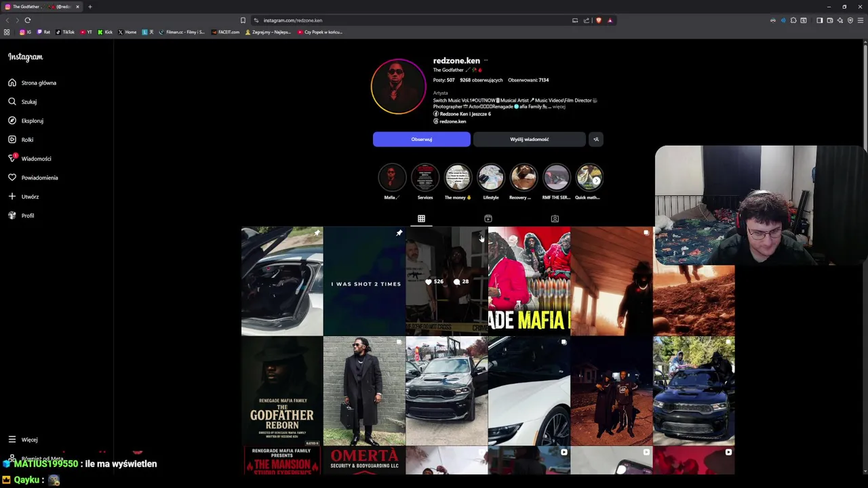
Task: Click the share page icon in address bar
Action: tap(587, 20)
